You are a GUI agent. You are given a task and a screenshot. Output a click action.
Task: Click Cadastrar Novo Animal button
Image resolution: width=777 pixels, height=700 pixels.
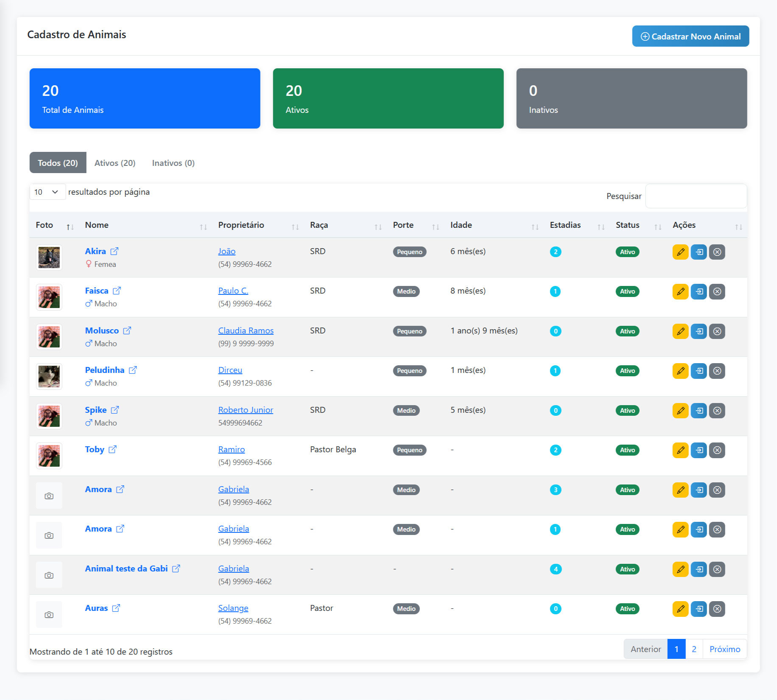690,36
